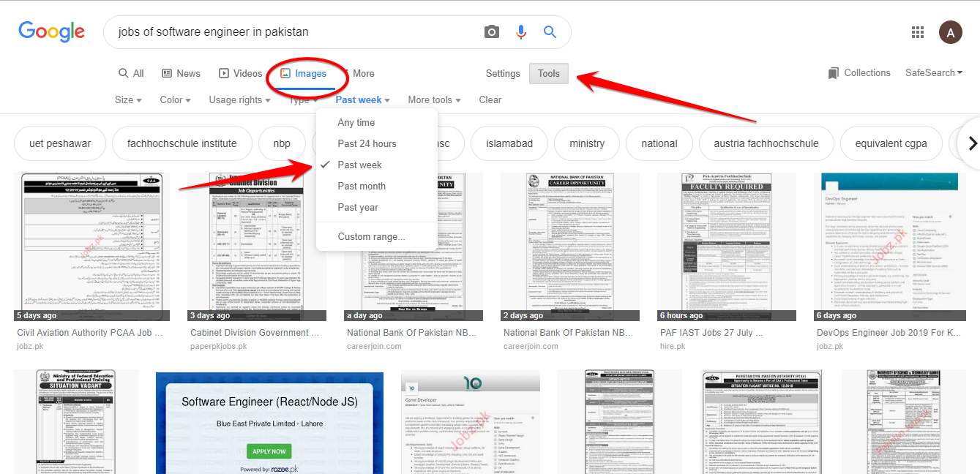Open Civil Aviation Authority PCAA thumbnail
This screenshot has width=980, height=474.
[92, 247]
